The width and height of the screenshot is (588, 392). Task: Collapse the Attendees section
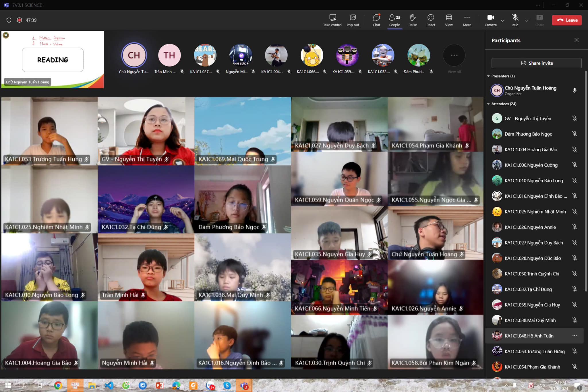488,104
